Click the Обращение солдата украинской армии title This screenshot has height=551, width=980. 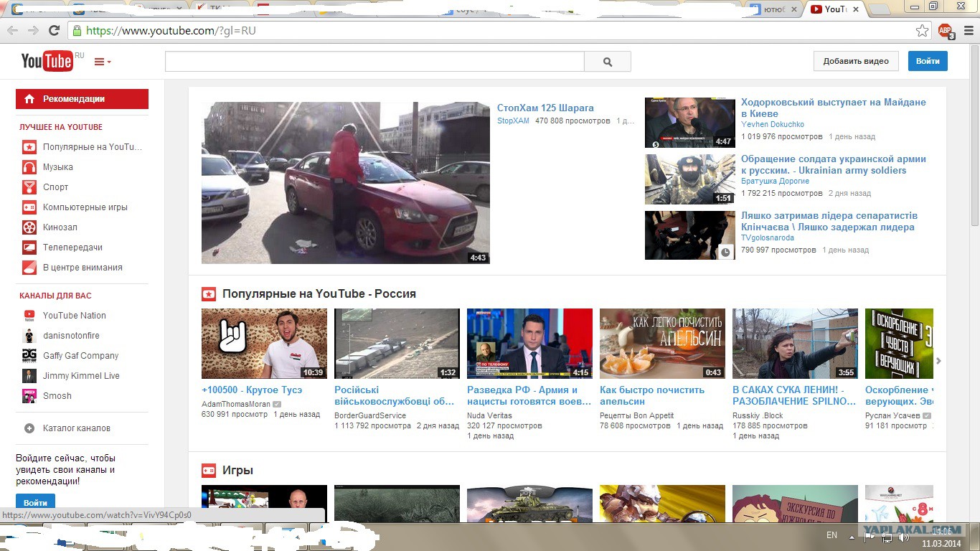click(834, 164)
